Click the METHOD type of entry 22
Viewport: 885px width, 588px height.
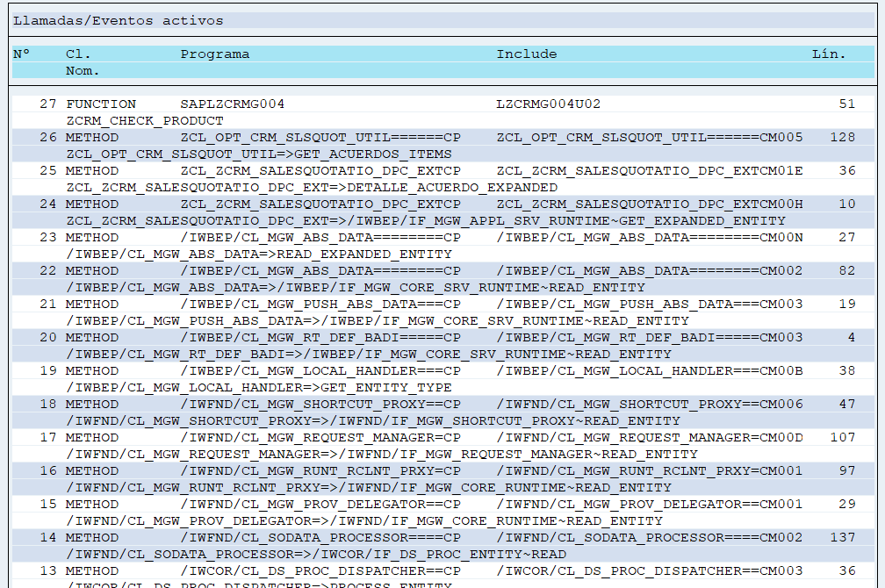(92, 270)
